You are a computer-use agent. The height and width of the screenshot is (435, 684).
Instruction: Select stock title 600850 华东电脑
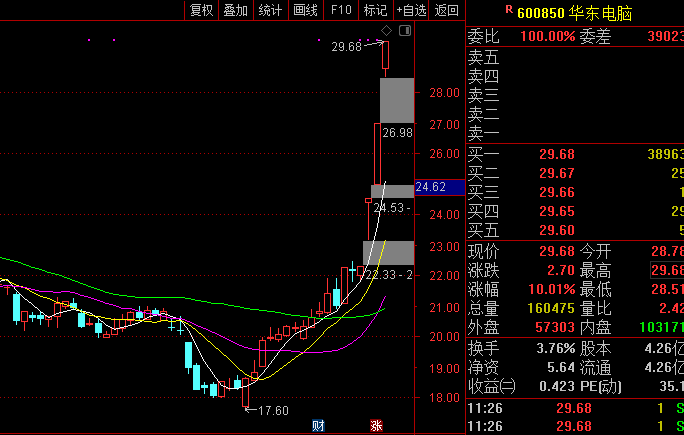pyautogui.click(x=575, y=13)
